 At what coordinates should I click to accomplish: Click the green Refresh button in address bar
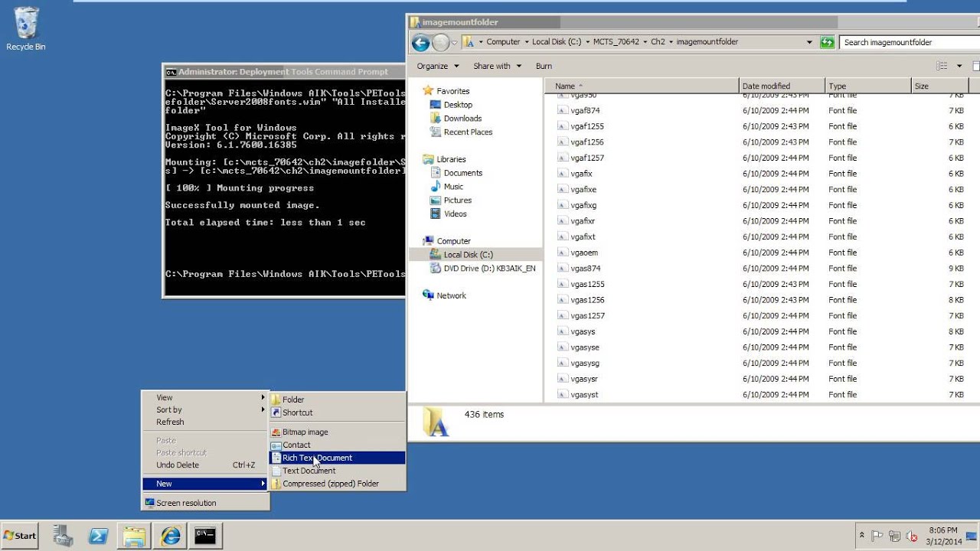tap(827, 42)
